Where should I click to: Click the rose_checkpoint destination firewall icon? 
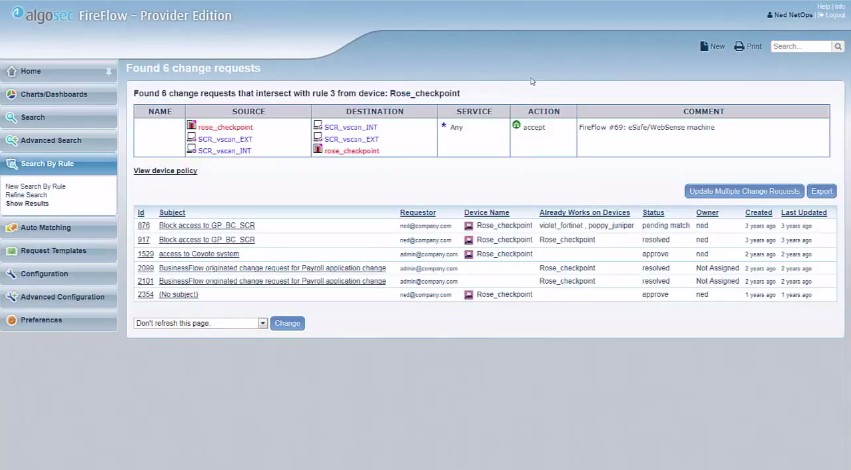[318, 149]
